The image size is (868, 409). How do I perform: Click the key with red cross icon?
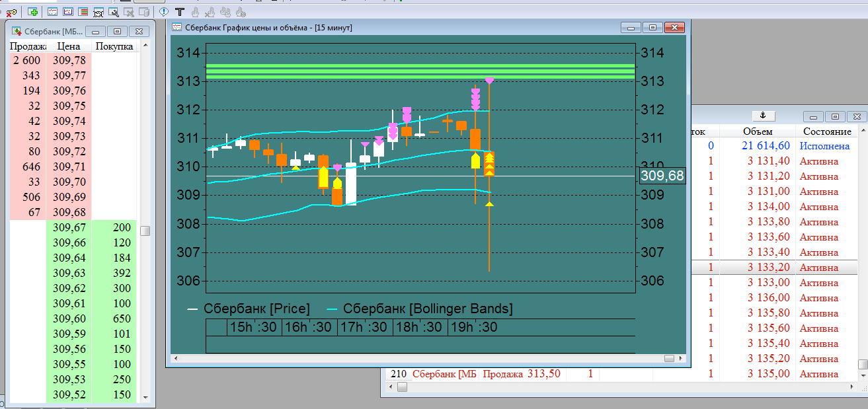pyautogui.click(x=11, y=13)
